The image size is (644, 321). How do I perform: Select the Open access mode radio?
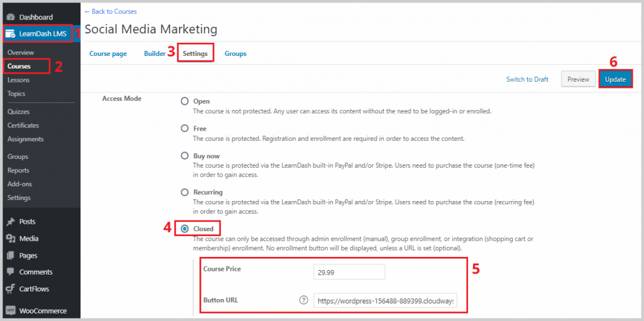point(185,101)
